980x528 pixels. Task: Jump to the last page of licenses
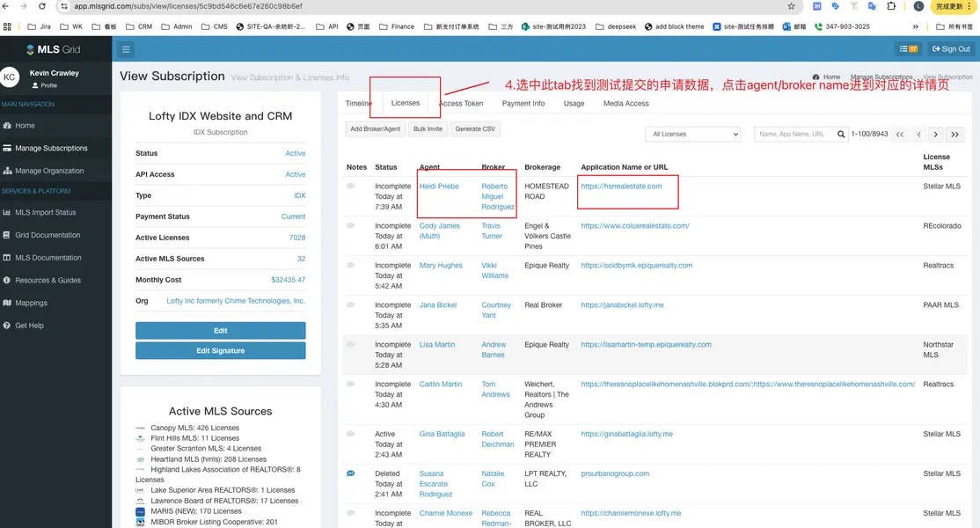[954, 135]
